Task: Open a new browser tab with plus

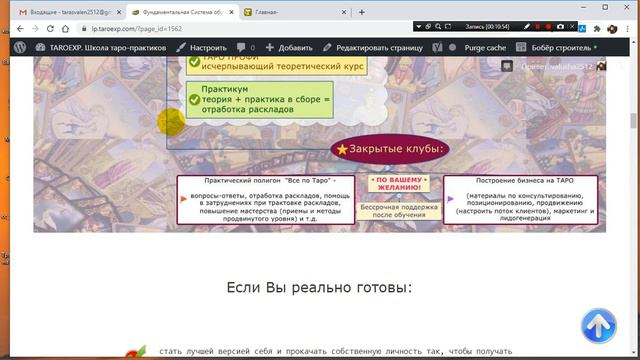Action: [362, 12]
